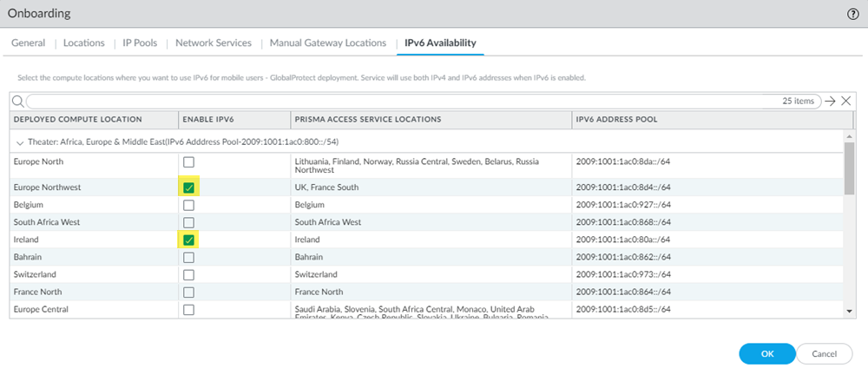Open the Network Services tab
This screenshot has height=375, width=868.
point(214,43)
